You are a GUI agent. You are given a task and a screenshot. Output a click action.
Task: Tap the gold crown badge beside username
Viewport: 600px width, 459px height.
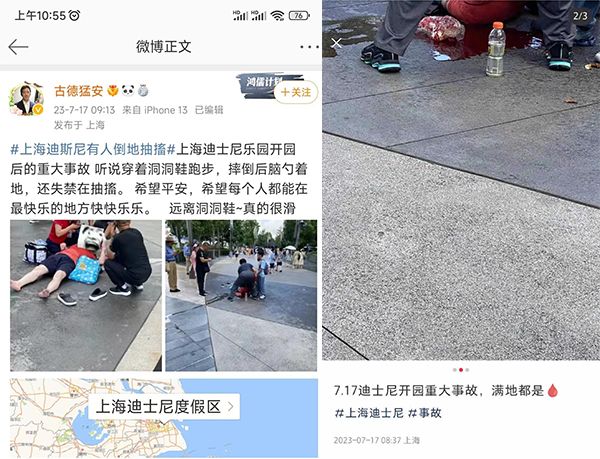click(x=112, y=91)
